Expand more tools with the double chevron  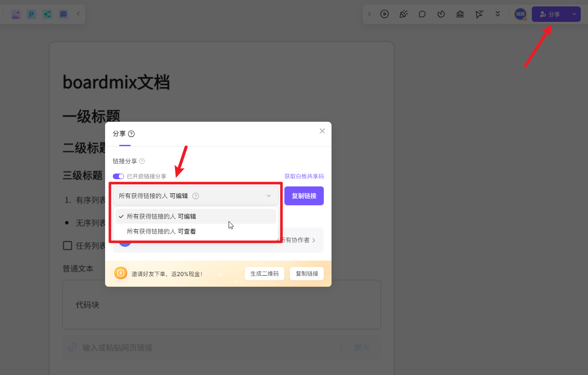(x=498, y=14)
